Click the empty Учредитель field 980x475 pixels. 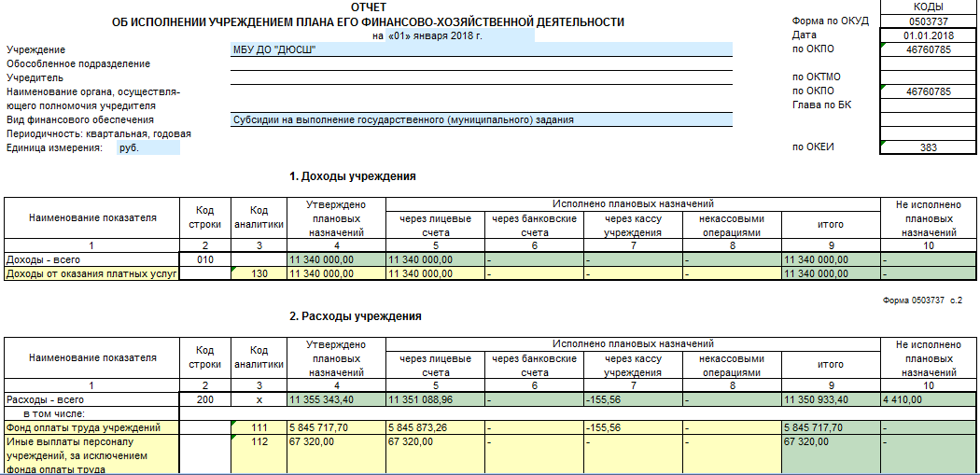pos(482,78)
